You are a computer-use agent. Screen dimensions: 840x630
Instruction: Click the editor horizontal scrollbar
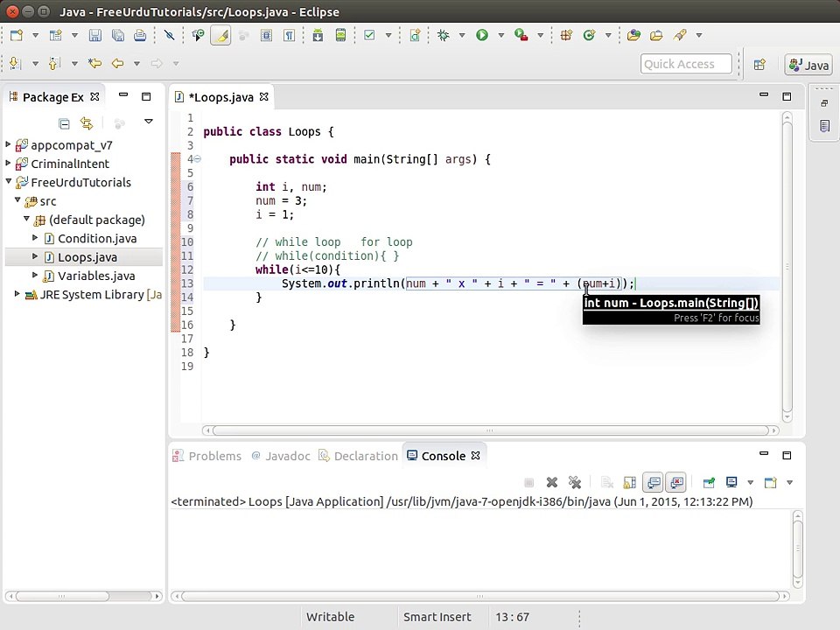click(x=490, y=430)
